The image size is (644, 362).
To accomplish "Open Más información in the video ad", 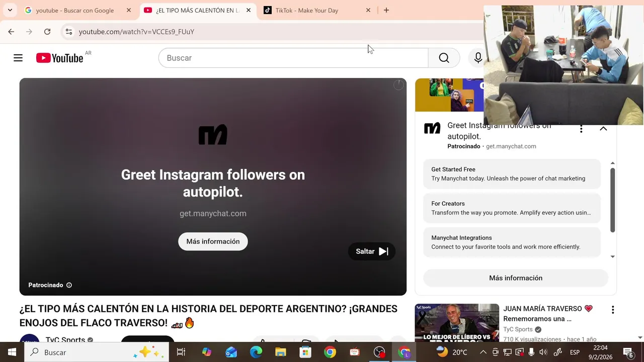I will pyautogui.click(x=213, y=241).
